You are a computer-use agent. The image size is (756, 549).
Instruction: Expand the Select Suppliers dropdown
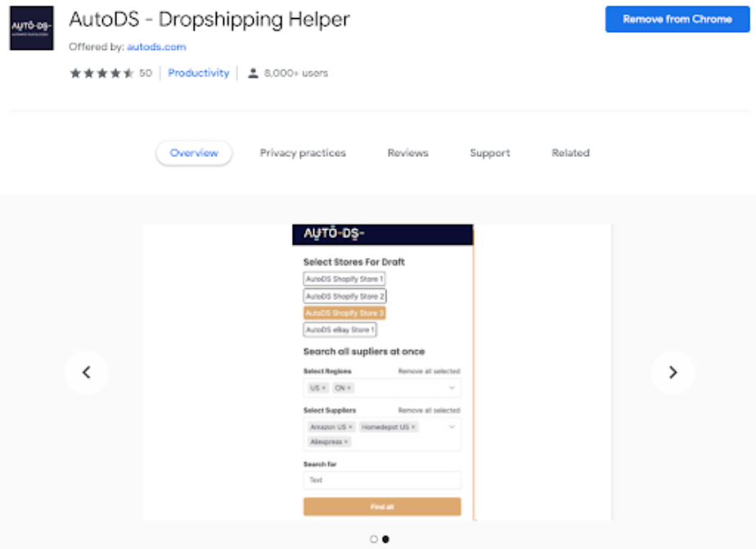(452, 427)
